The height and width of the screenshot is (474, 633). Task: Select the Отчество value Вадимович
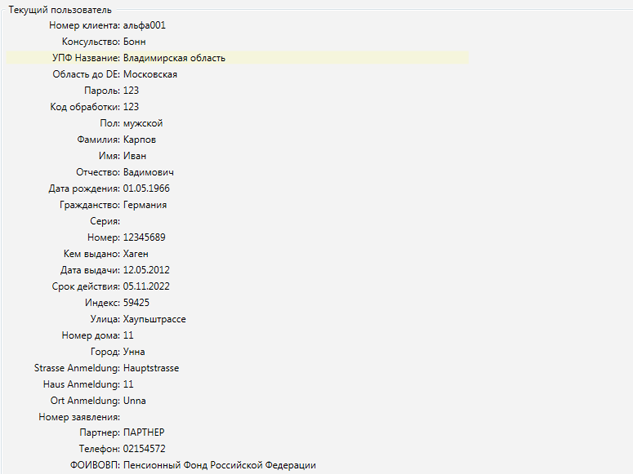tap(149, 172)
